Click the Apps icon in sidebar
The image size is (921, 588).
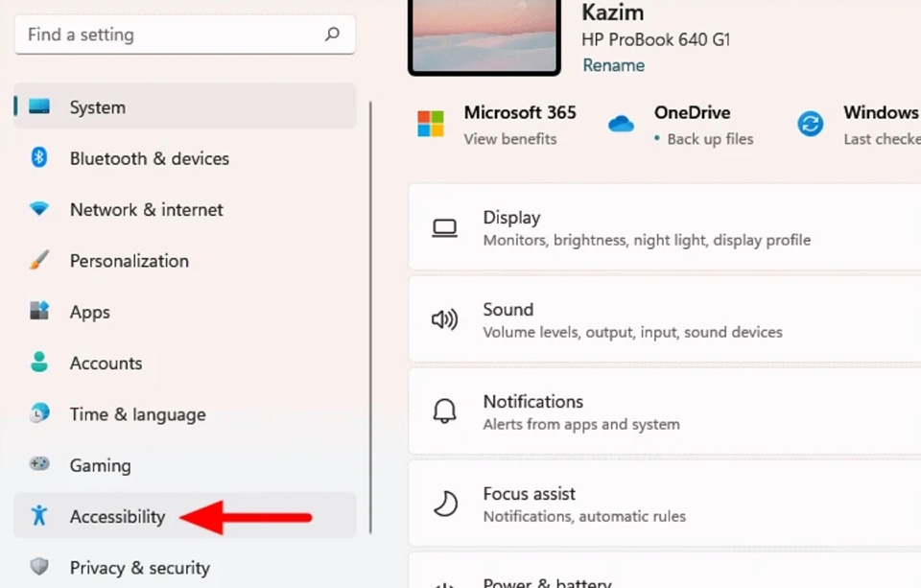39,311
